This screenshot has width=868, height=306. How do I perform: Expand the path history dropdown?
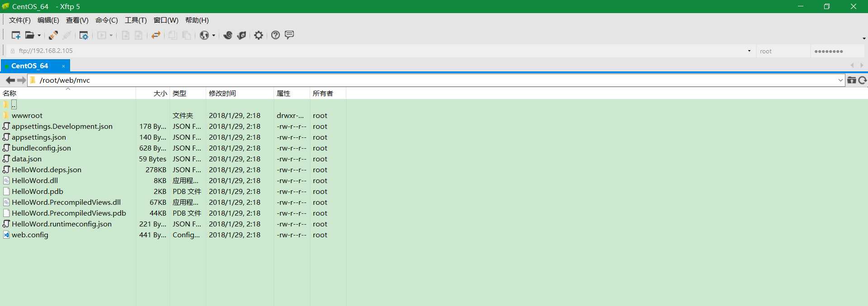(840, 80)
